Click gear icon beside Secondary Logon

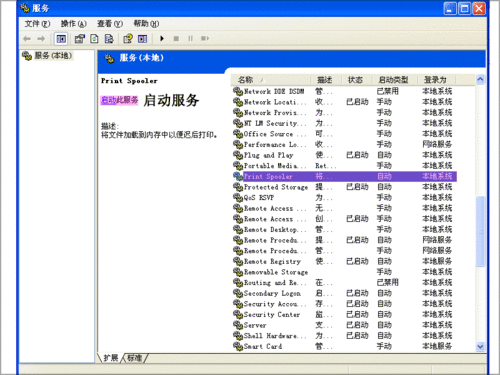pyautogui.click(x=238, y=293)
